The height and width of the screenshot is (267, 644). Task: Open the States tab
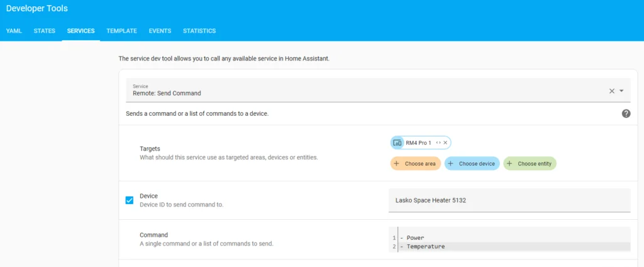(x=44, y=31)
